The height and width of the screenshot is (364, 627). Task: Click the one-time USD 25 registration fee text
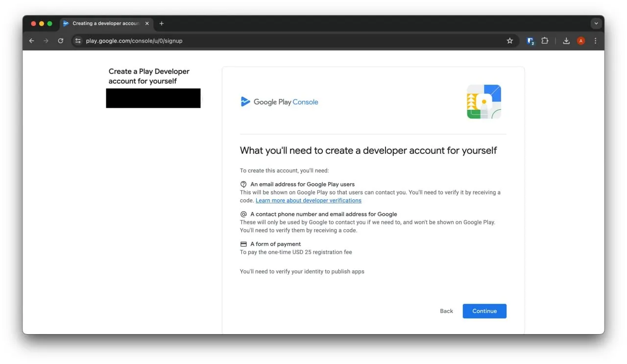coord(296,252)
